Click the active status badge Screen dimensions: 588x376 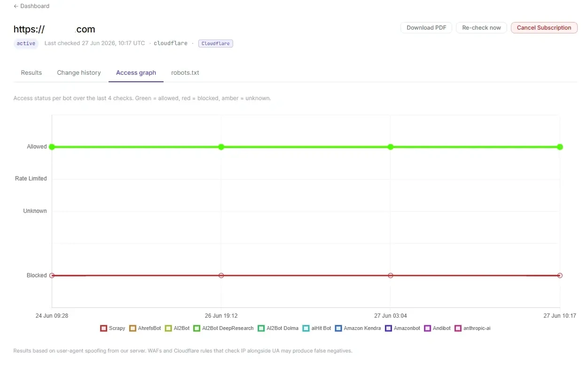(26, 43)
